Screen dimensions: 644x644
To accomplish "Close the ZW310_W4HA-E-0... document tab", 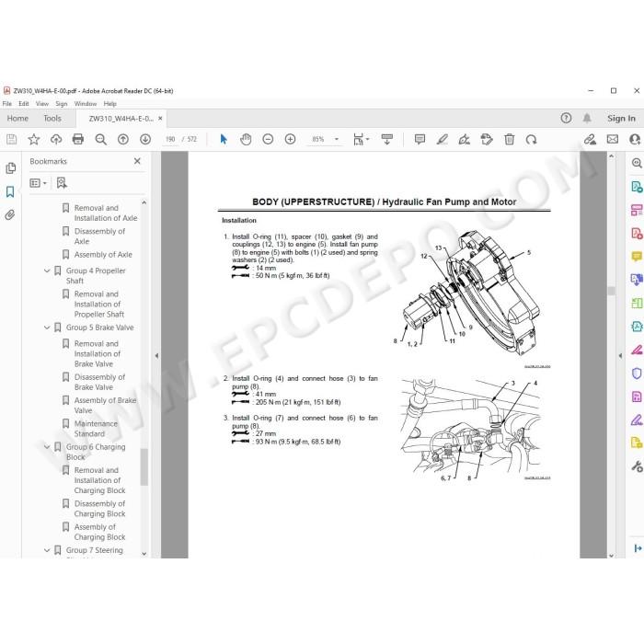I will pos(160,119).
